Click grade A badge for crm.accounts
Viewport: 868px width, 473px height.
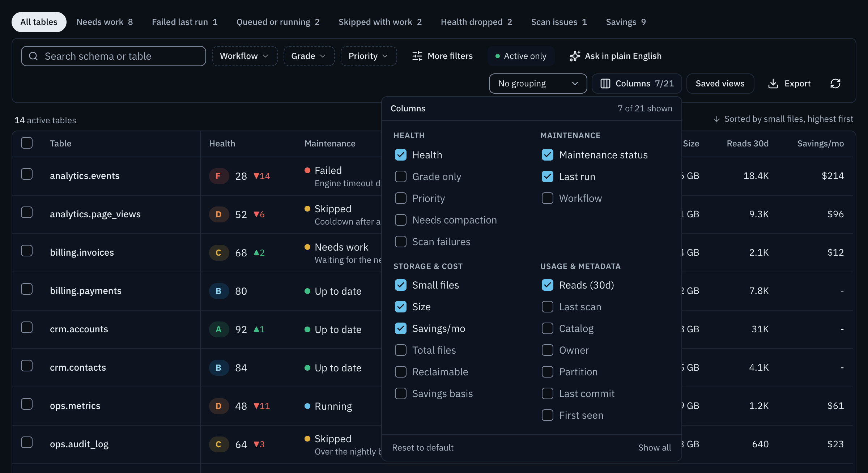tap(218, 329)
